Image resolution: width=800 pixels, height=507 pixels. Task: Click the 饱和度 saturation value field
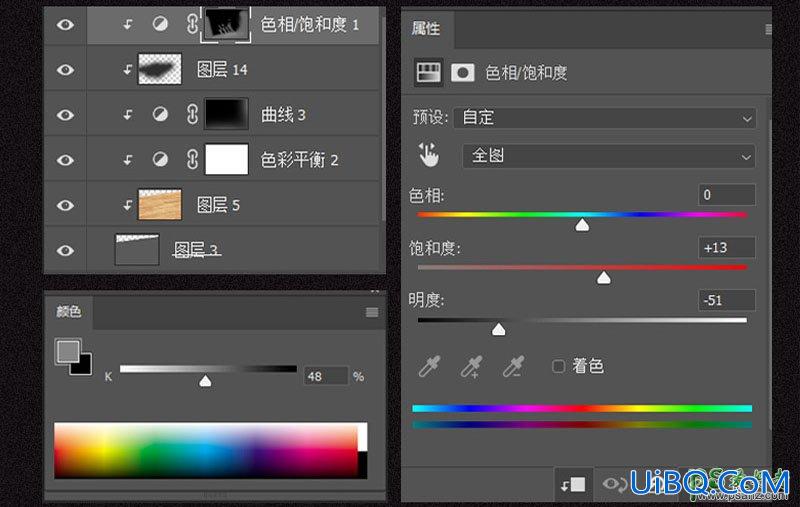(x=727, y=248)
